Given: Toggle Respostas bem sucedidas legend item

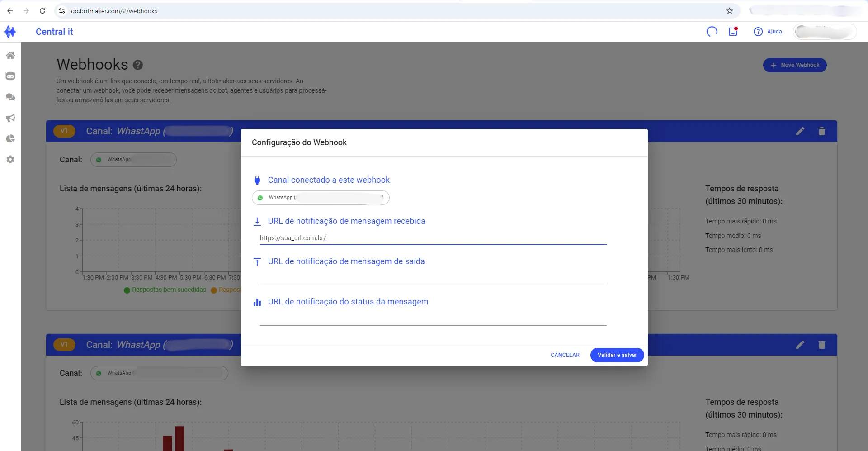Looking at the screenshot, I should pos(165,290).
